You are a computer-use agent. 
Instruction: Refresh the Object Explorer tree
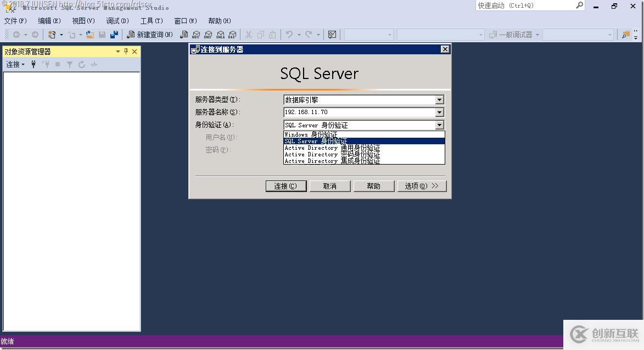pyautogui.click(x=81, y=64)
